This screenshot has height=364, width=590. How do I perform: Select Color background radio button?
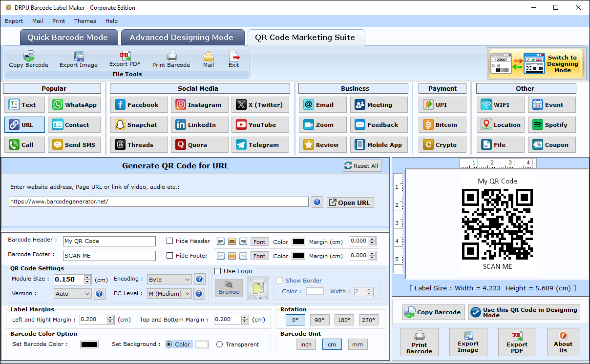click(169, 344)
